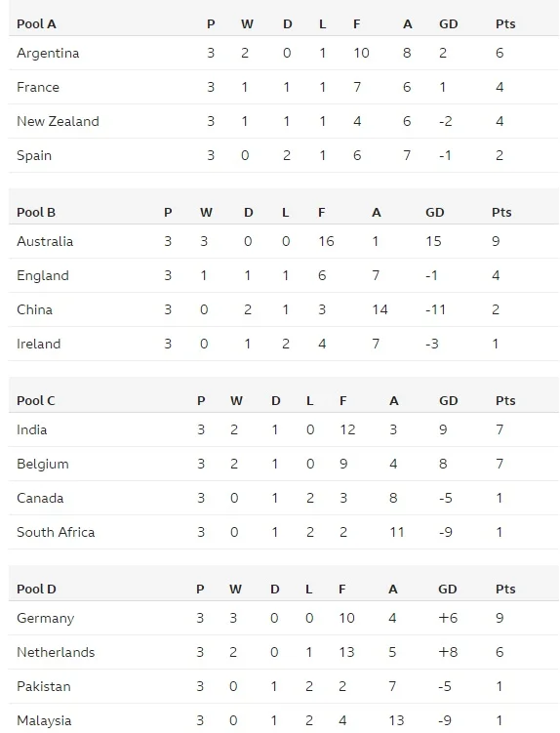Click South Africa team name
Image resolution: width=560 pixels, height=733 pixels.
pos(56,532)
